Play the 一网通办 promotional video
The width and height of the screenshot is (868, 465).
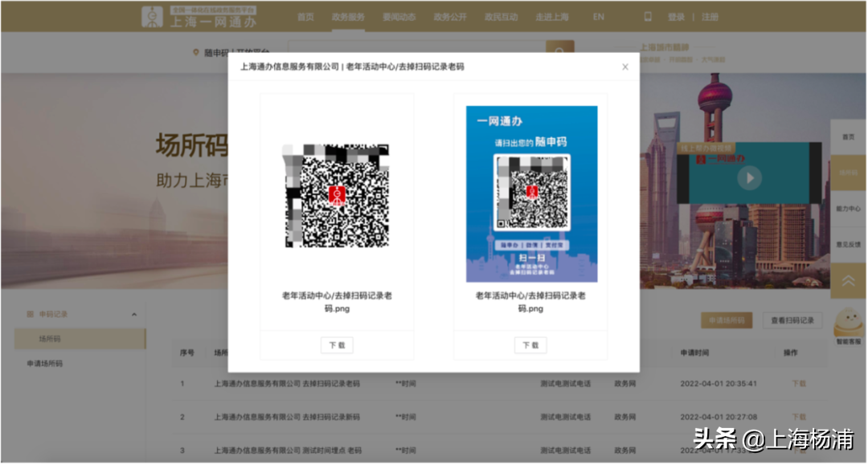click(x=749, y=178)
